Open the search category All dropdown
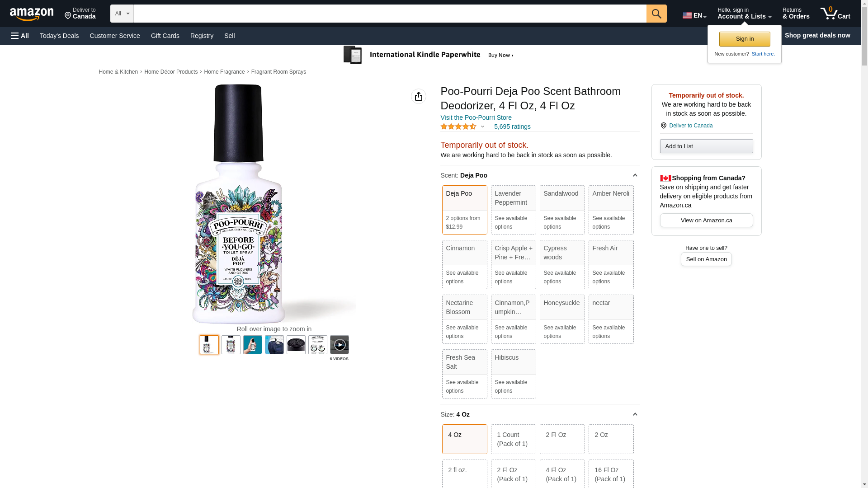The width and height of the screenshot is (868, 488). (x=122, y=14)
